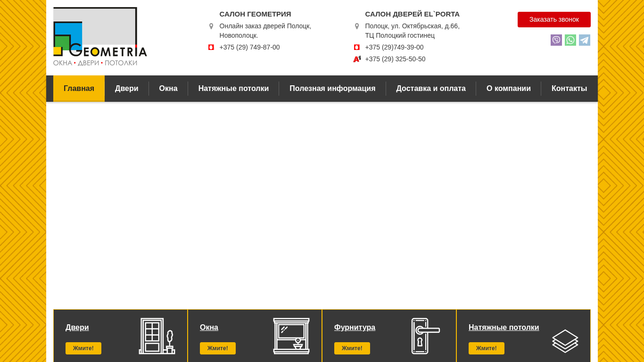Open Контакты menu item
This screenshot has width=644, height=362.
pyautogui.click(x=570, y=89)
